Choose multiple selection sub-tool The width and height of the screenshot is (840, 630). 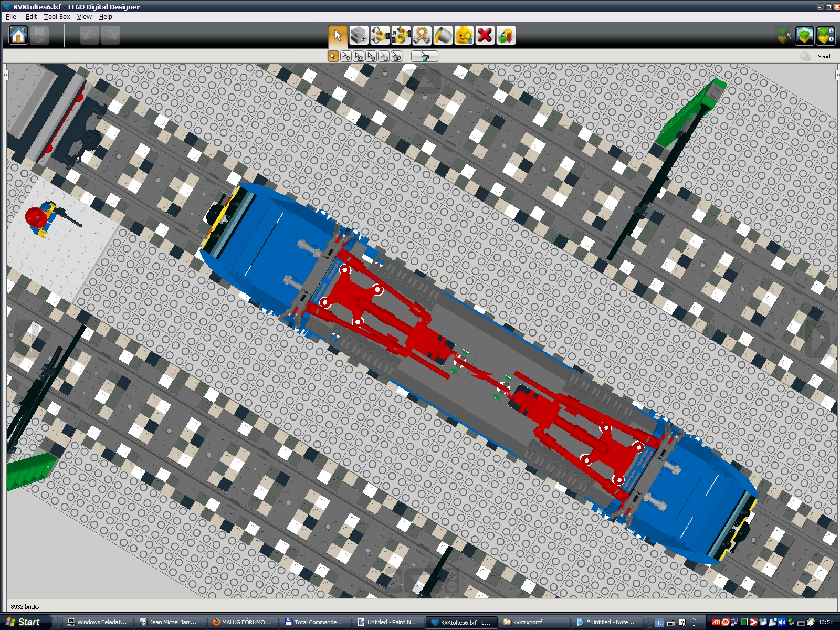[x=346, y=56]
